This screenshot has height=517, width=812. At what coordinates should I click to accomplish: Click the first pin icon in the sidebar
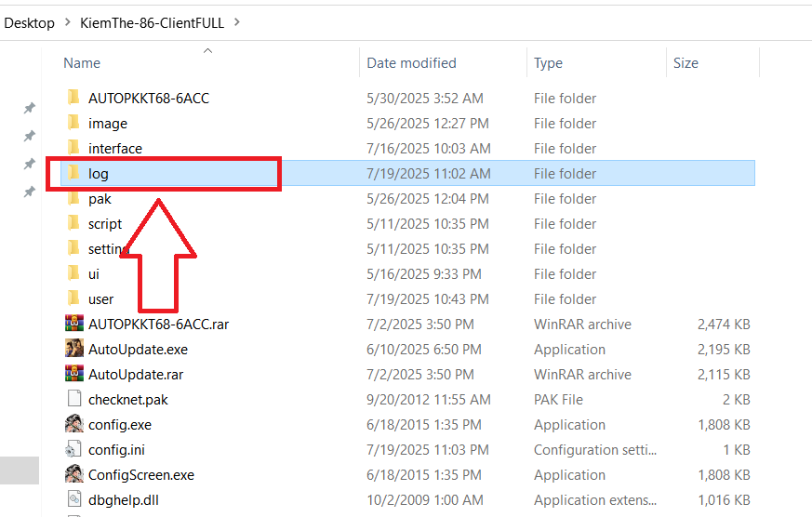pos(29,109)
